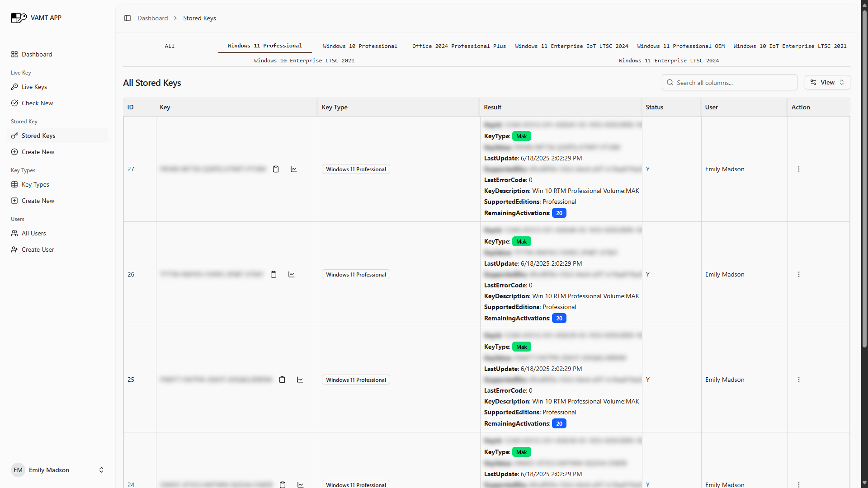868x488 pixels.
Task: Copy key for row ID 26
Action: click(x=274, y=274)
